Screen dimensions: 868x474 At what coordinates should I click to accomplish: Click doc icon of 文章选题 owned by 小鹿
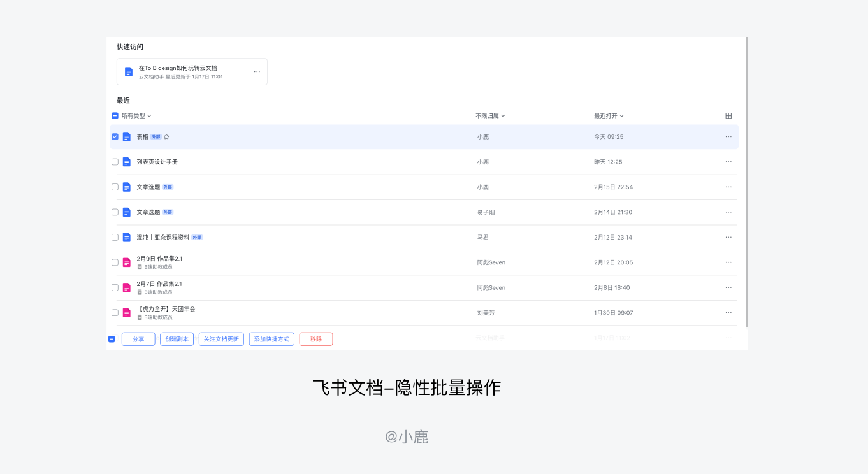click(x=127, y=187)
